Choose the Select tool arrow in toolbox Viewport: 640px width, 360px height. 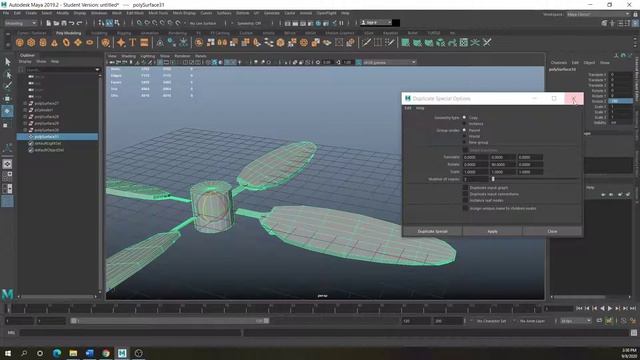tap(7, 62)
